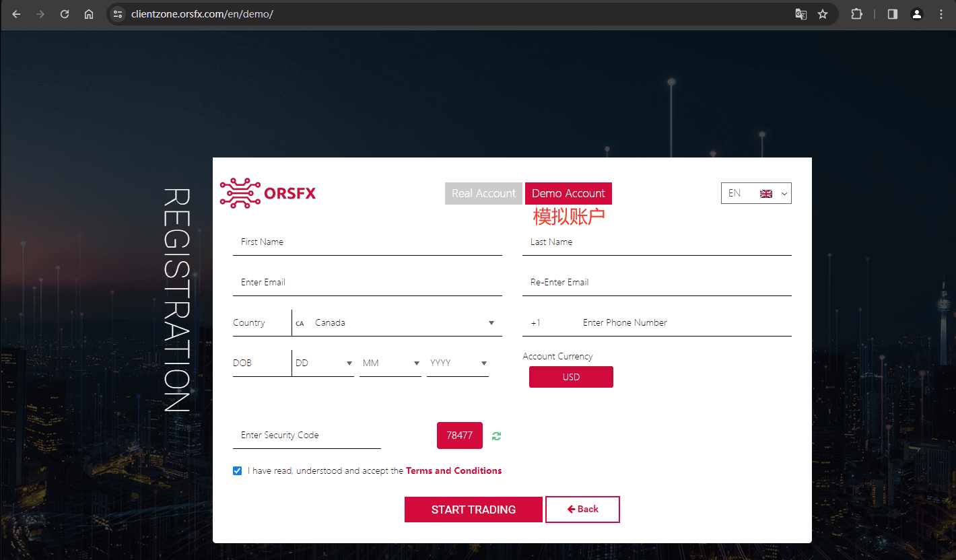Open the Terms and Conditions link
This screenshot has width=956, height=560.
(x=454, y=470)
